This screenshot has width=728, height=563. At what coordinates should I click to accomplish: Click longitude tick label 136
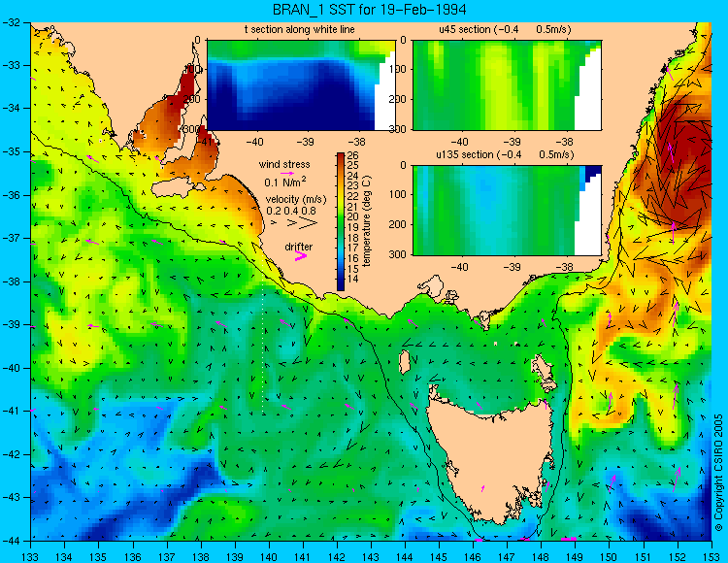click(133, 557)
